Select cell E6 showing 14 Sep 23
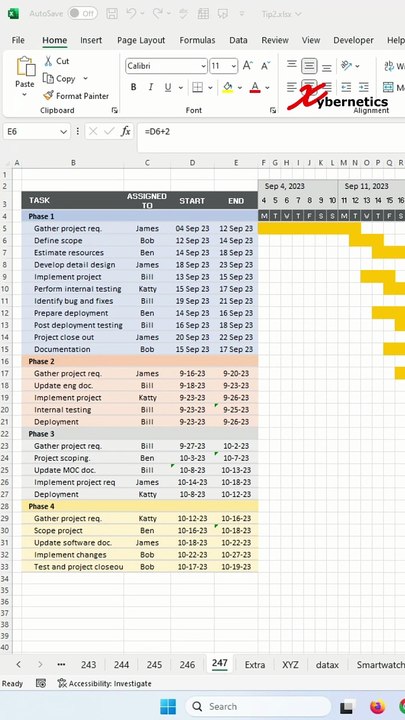405x720 pixels. point(236,241)
